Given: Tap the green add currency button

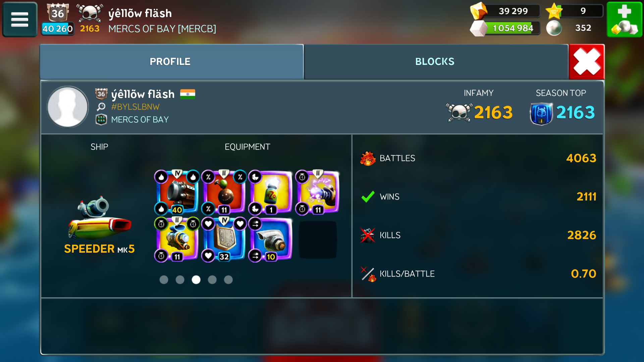Looking at the screenshot, I should tap(624, 19).
